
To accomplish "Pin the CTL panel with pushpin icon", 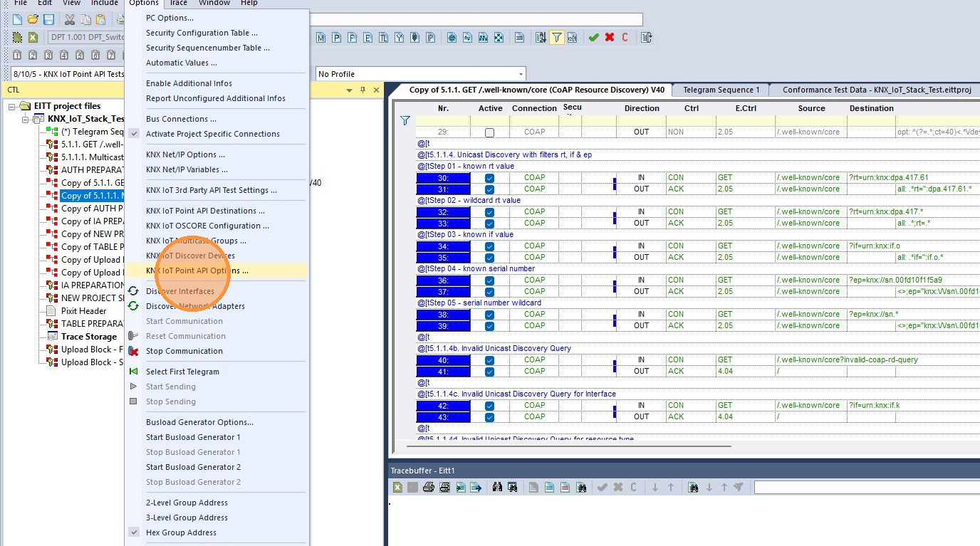I will pos(363,90).
